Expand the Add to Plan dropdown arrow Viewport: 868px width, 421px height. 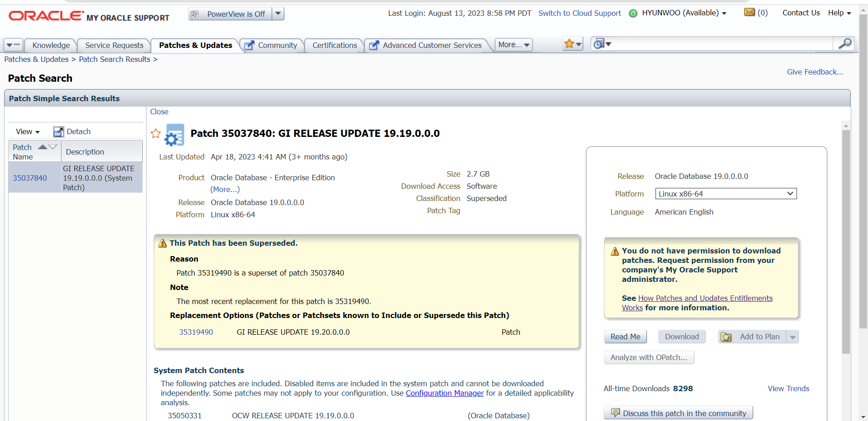tap(793, 337)
